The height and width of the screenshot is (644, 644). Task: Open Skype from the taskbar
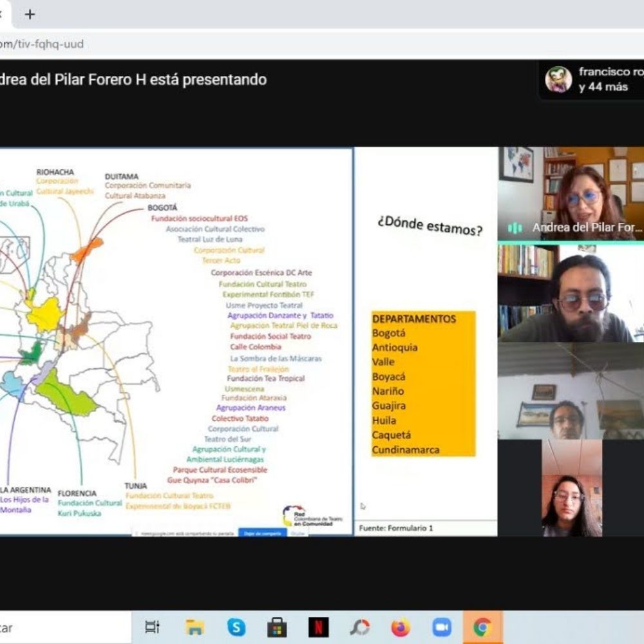coord(236,627)
